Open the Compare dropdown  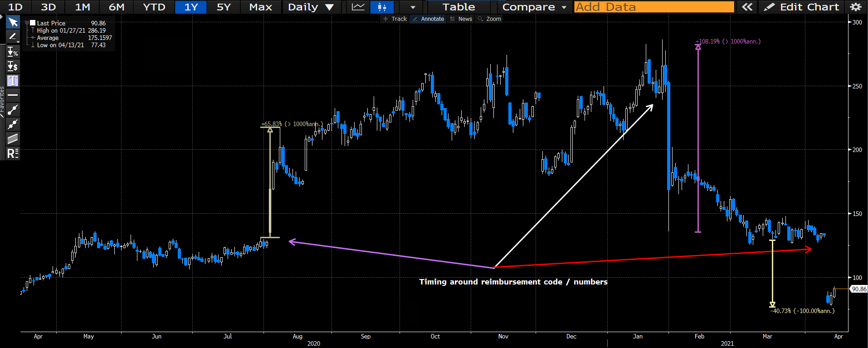(x=534, y=7)
